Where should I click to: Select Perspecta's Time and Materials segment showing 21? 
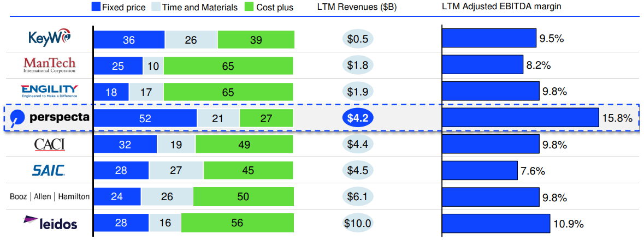[x=218, y=118]
